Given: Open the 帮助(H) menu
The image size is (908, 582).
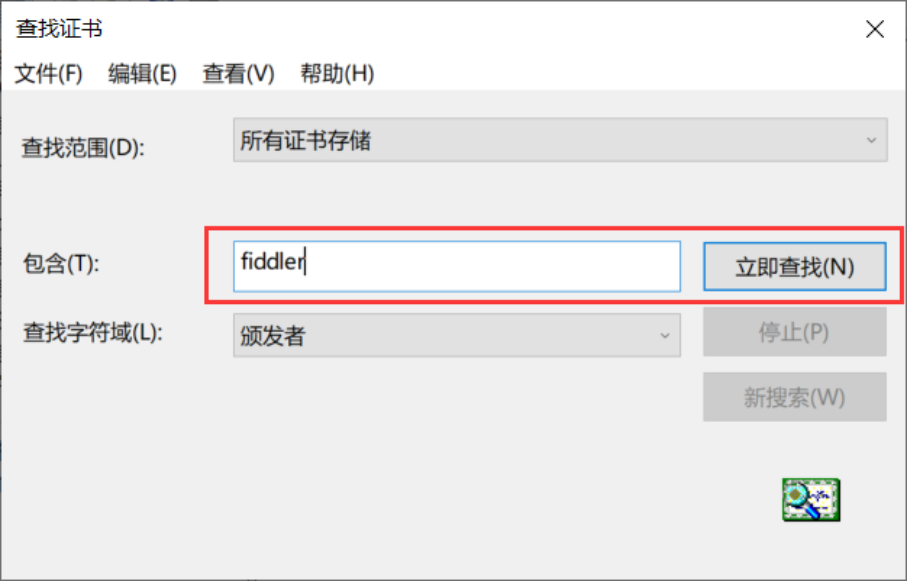Looking at the screenshot, I should click(x=337, y=74).
